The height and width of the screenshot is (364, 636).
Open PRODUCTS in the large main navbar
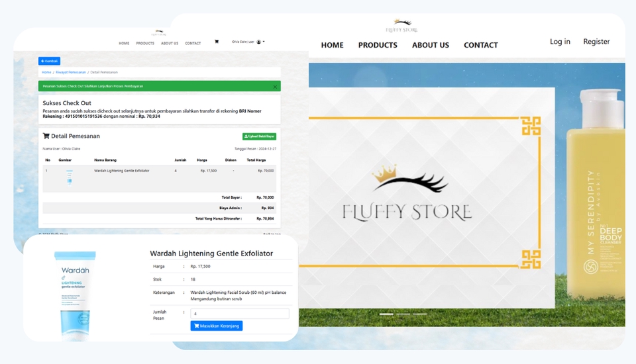[x=378, y=45]
